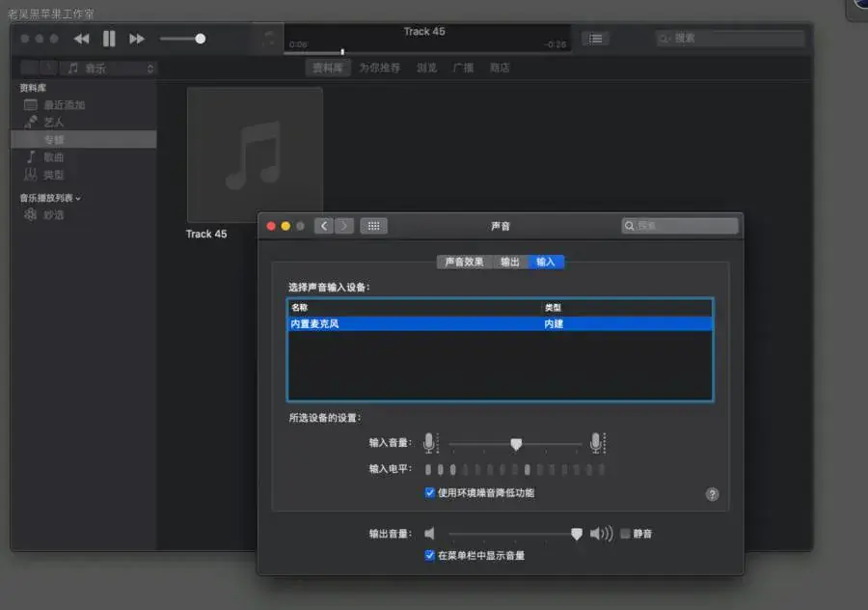Pause playback in iTunes
The width and height of the screenshot is (868, 610).
[109, 39]
